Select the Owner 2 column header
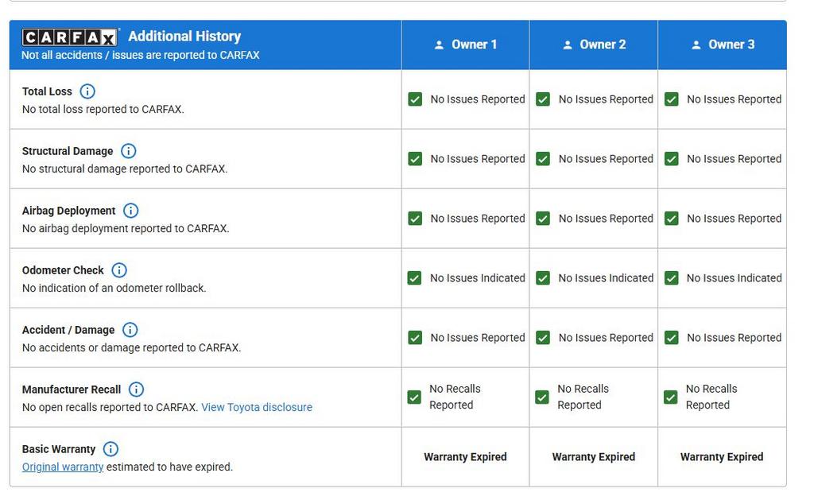814x504 pixels. point(594,45)
